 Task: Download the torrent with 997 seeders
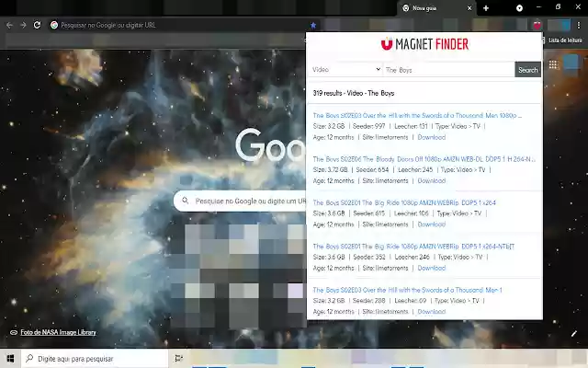(x=431, y=137)
